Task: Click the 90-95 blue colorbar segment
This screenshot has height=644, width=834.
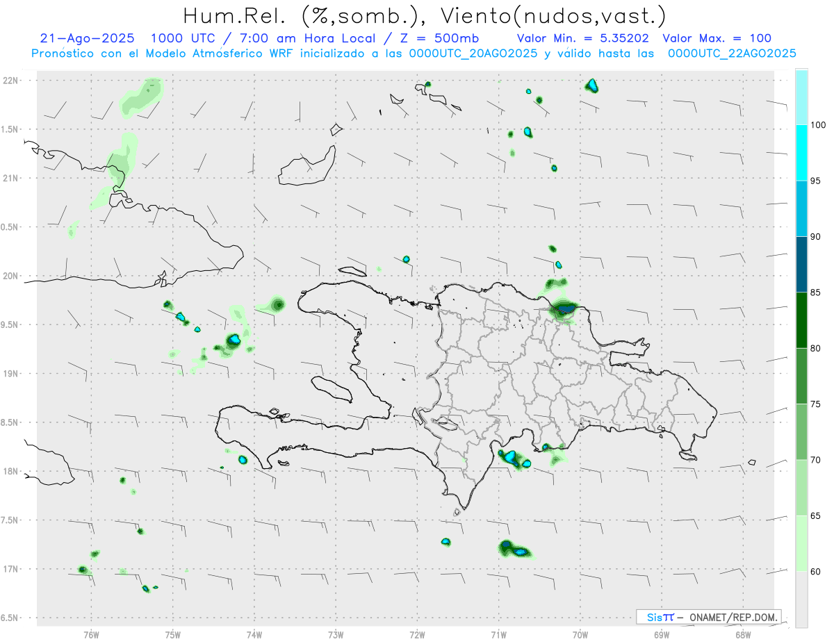Action: [801, 208]
